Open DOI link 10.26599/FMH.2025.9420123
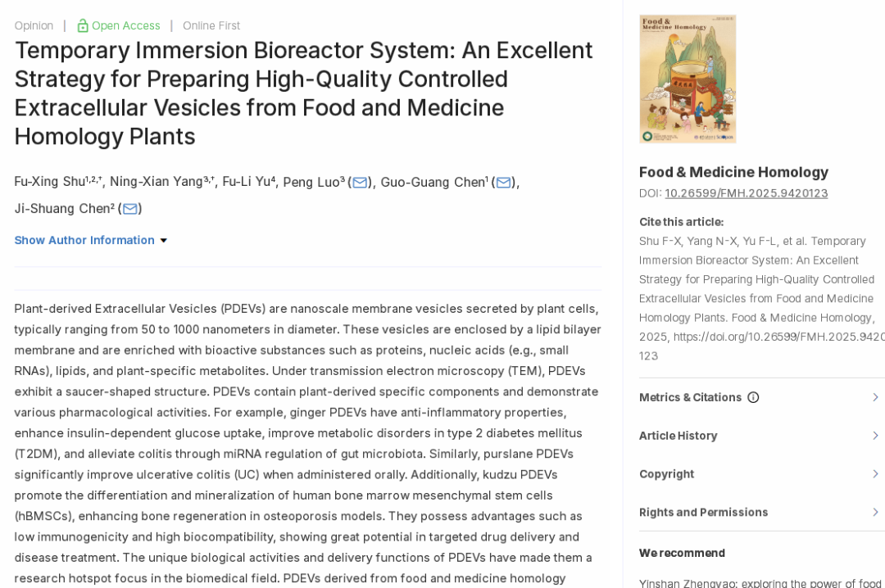 click(x=747, y=193)
